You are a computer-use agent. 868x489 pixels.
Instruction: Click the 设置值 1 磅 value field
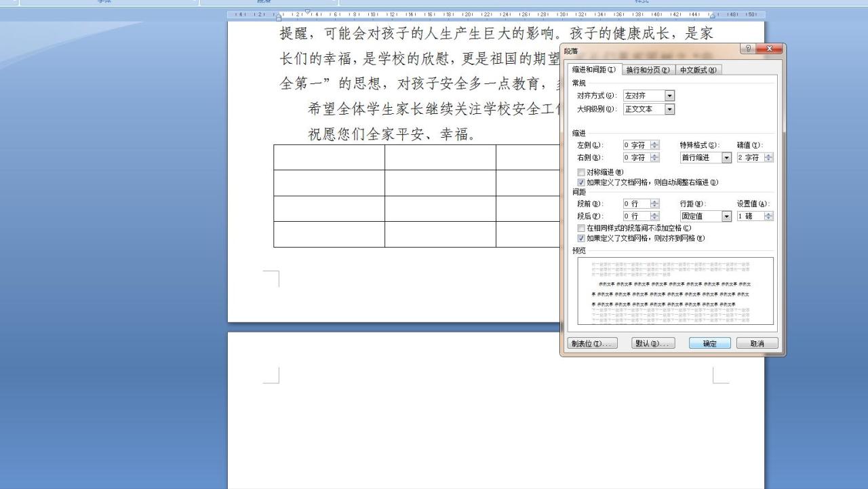coord(751,216)
